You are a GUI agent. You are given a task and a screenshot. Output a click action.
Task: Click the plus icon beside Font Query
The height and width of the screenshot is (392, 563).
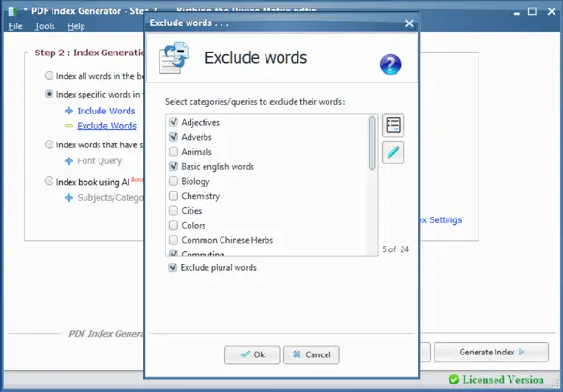[68, 161]
